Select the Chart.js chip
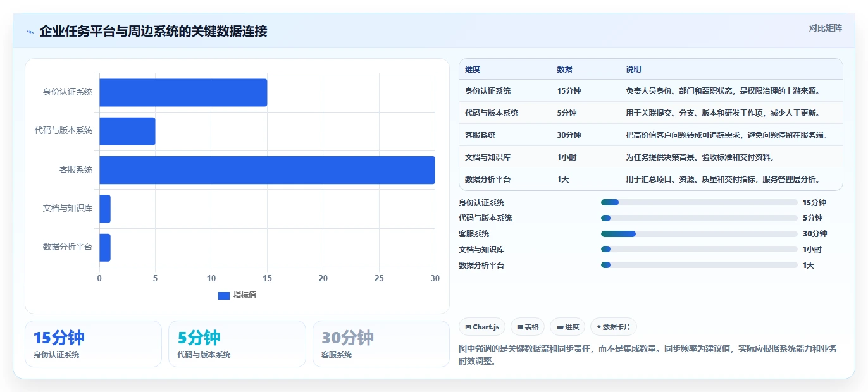 coord(482,327)
